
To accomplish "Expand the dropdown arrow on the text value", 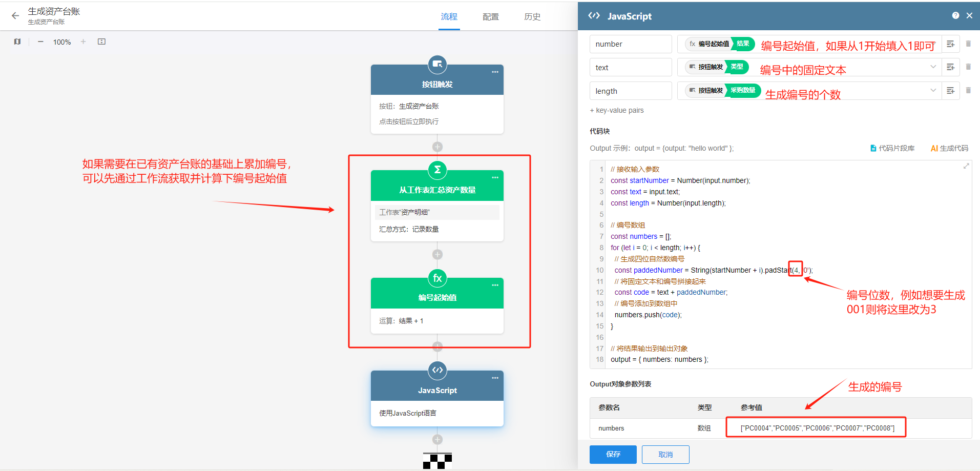I will coord(933,67).
